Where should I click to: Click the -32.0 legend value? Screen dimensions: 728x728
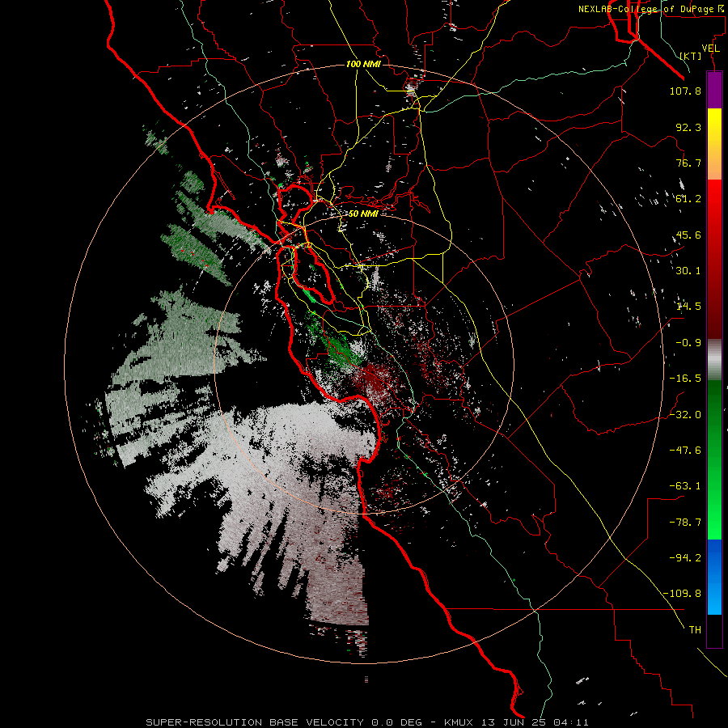[685, 415]
